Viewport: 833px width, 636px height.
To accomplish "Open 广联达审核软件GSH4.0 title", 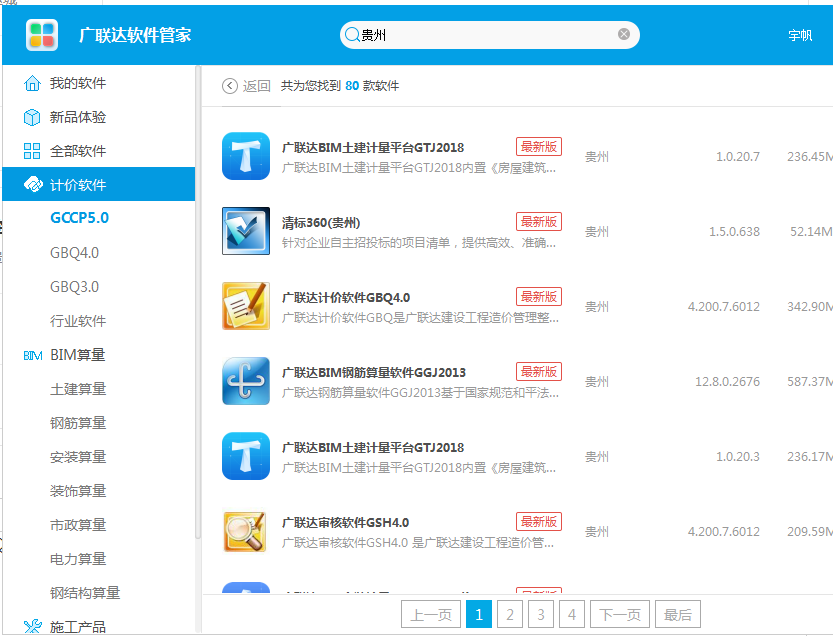I will point(345,522).
